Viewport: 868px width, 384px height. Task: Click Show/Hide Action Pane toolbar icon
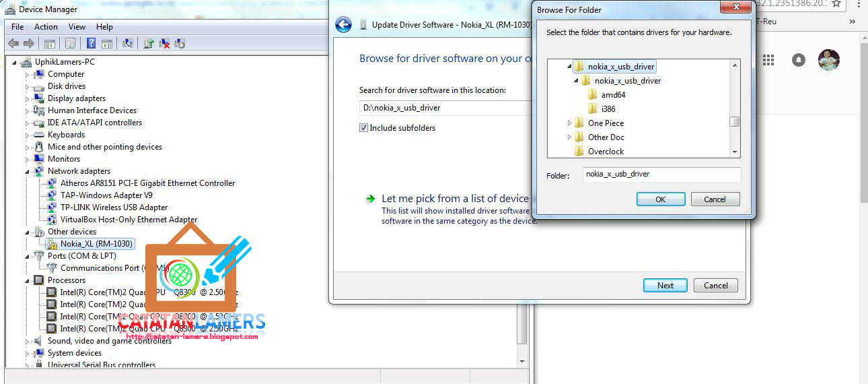pyautogui.click(x=107, y=44)
